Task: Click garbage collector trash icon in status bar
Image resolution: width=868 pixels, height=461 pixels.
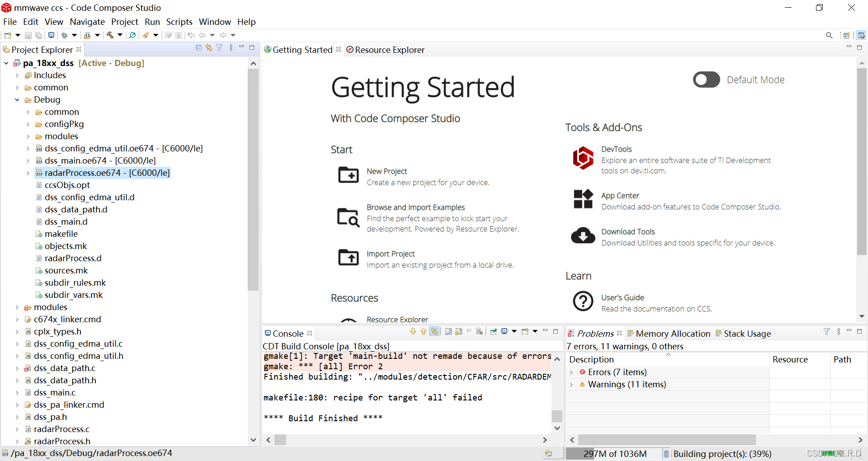Action: coord(666,454)
